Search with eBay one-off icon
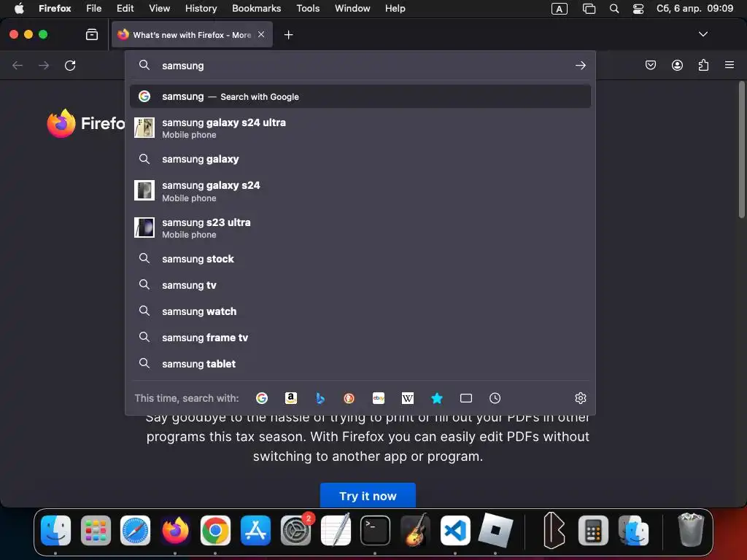Image resolution: width=747 pixels, height=560 pixels. pyautogui.click(x=379, y=398)
